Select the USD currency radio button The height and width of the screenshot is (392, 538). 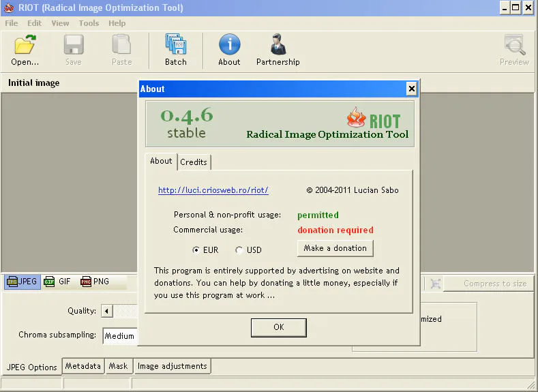pos(239,250)
